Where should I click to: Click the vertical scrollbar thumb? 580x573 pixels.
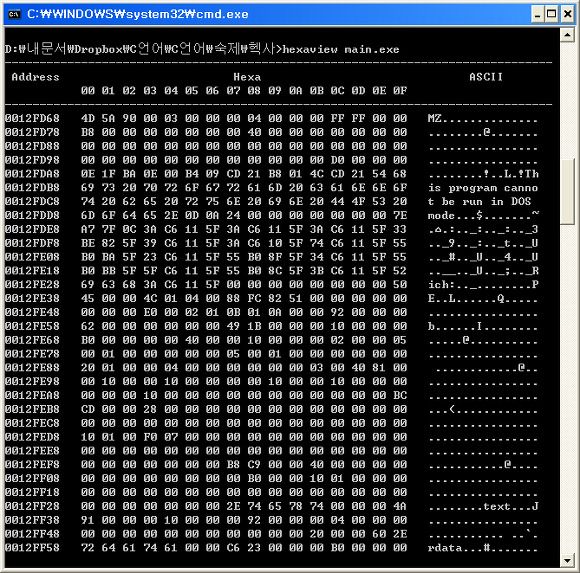pyautogui.click(x=567, y=191)
